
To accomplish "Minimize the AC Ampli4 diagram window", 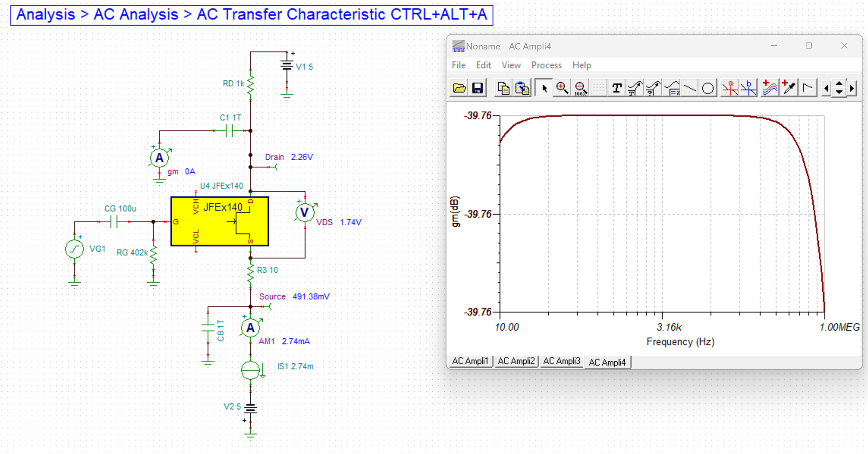I will click(x=774, y=46).
